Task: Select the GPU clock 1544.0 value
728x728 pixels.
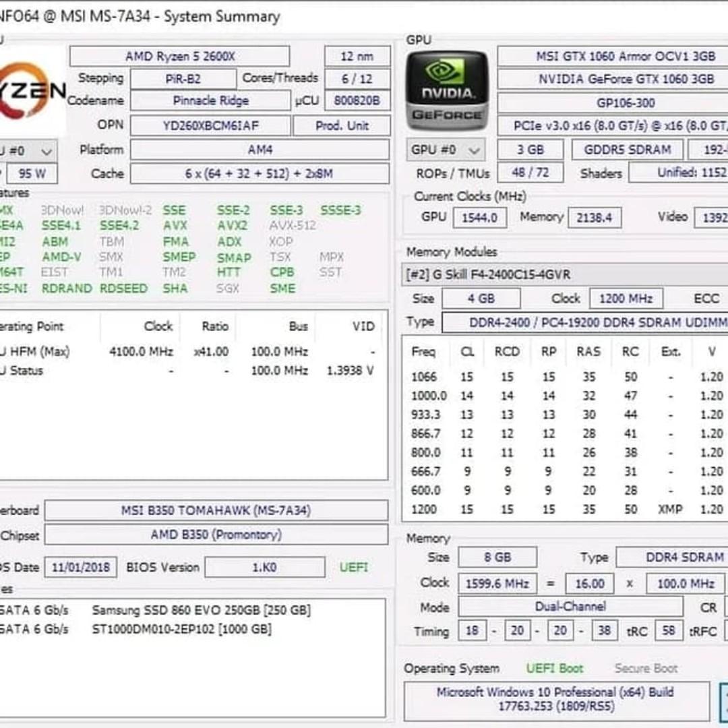Action: point(480,218)
